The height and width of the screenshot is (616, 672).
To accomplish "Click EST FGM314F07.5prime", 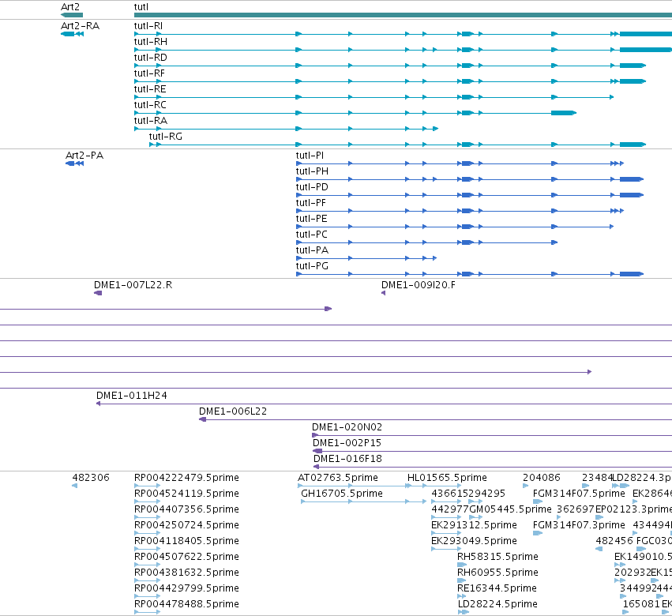I will (x=538, y=501).
